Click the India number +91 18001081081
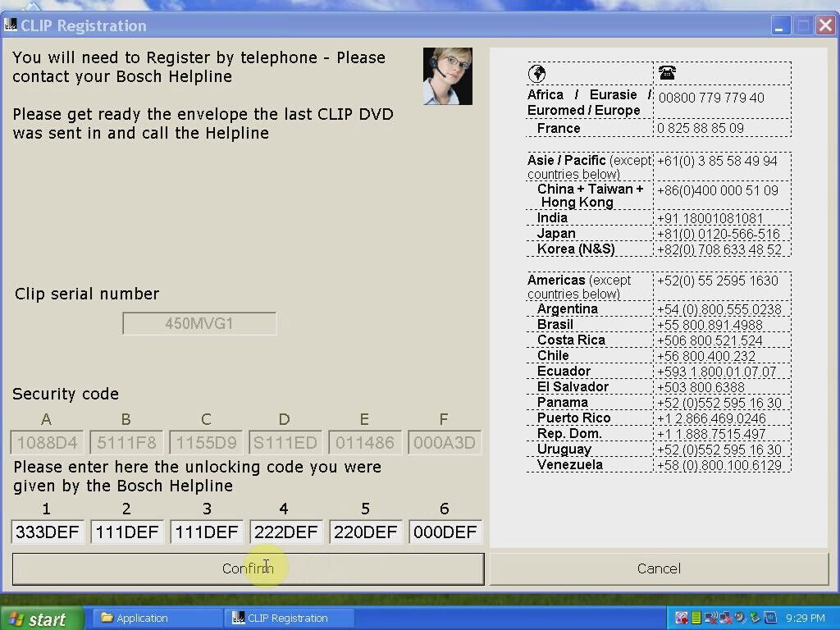 point(710,218)
